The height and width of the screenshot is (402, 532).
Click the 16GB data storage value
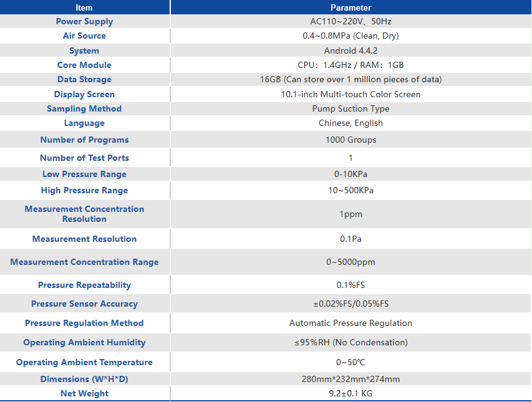click(x=351, y=79)
